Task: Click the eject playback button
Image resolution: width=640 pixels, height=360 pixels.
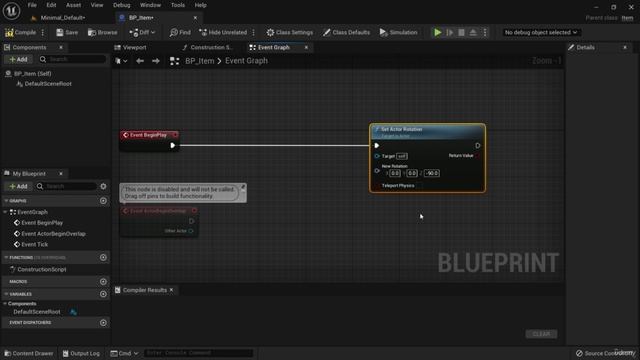Action: click(473, 32)
